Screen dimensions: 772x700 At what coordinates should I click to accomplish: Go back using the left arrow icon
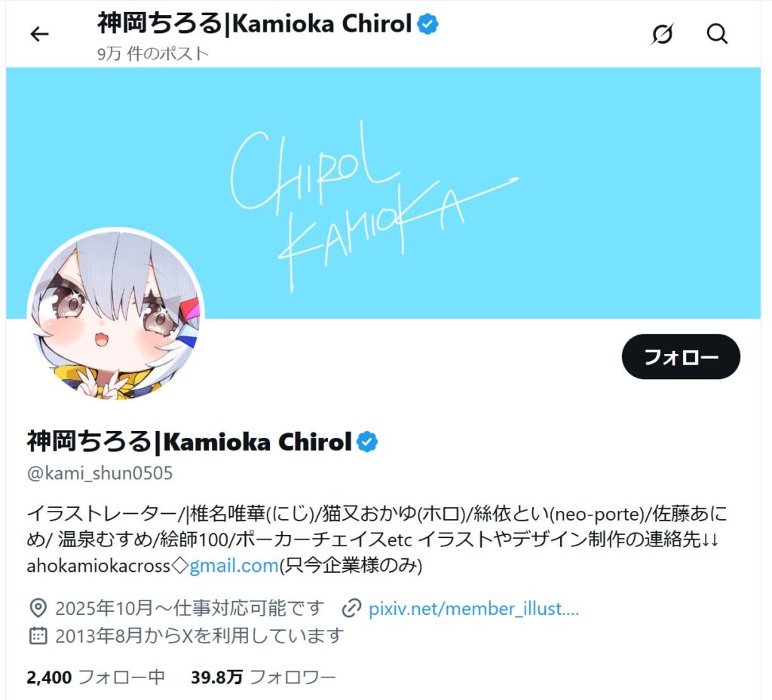click(x=39, y=34)
